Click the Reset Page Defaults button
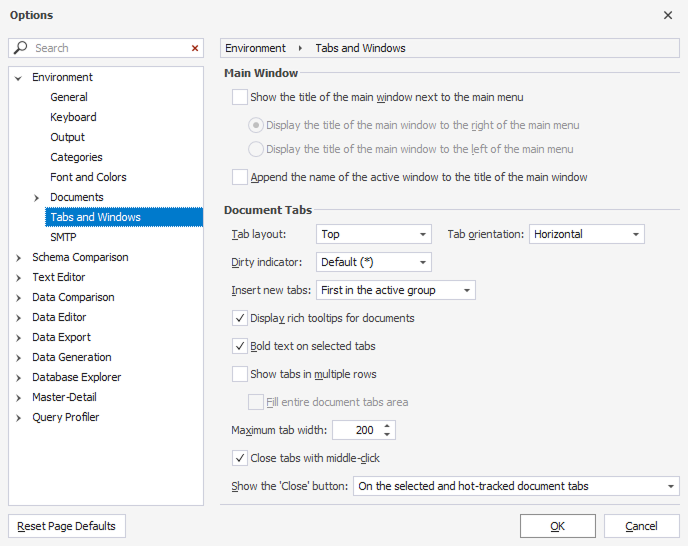The image size is (688, 546). (67, 526)
